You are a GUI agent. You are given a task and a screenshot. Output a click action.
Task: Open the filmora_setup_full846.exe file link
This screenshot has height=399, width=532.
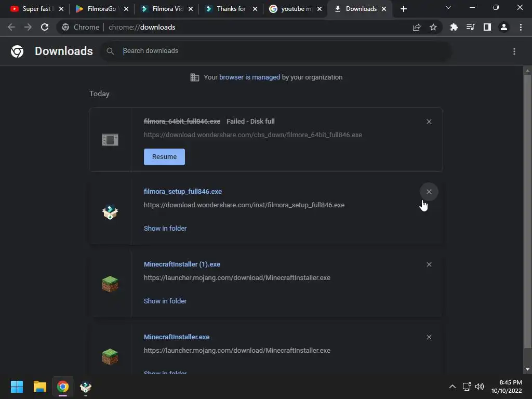point(183,192)
